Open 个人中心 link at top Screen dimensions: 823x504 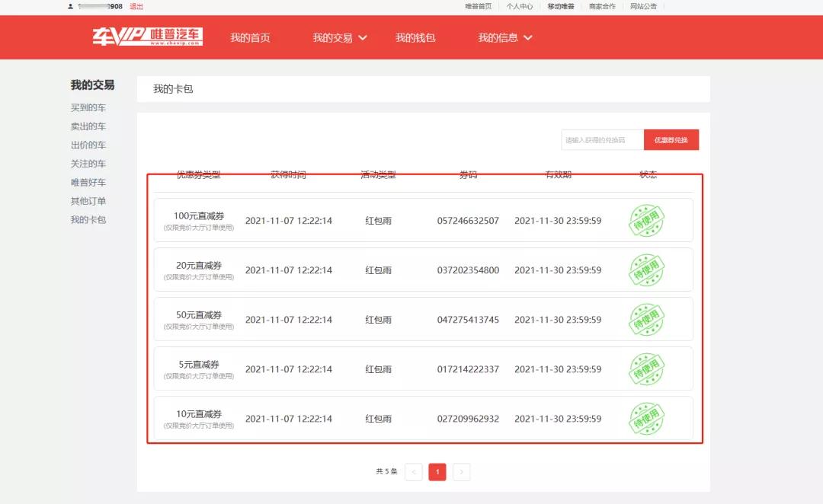(520, 6)
